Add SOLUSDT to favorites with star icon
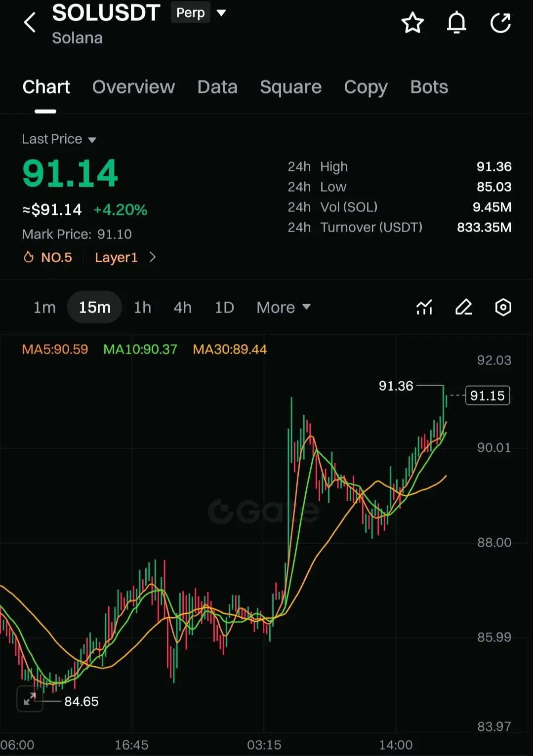 click(x=412, y=23)
